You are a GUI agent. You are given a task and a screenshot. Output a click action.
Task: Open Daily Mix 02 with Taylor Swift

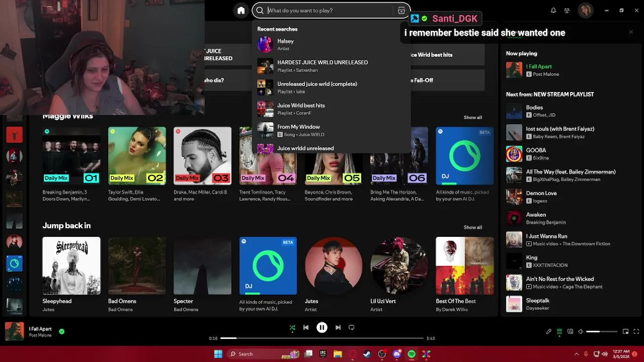[137, 164]
